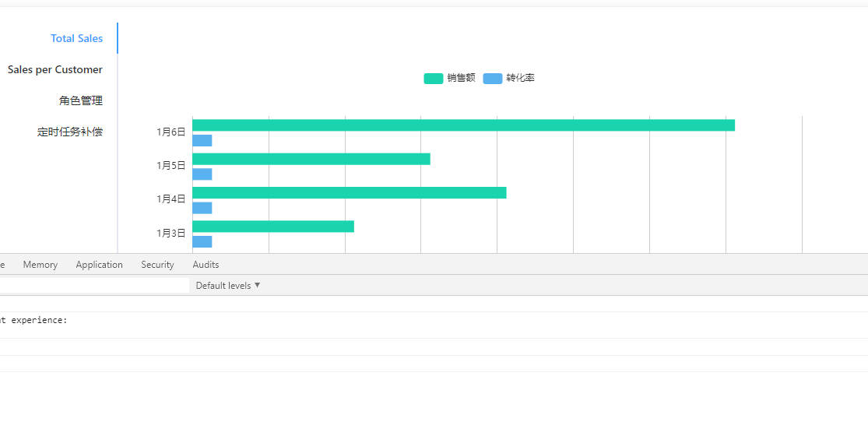The width and height of the screenshot is (868, 443).
Task: Click the 1月5日 axis label
Action: pos(170,166)
